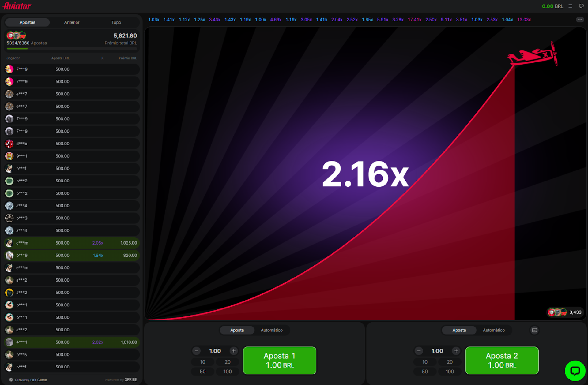Open the Topo tab
Viewport: 588px width, 385px height.
(x=116, y=22)
